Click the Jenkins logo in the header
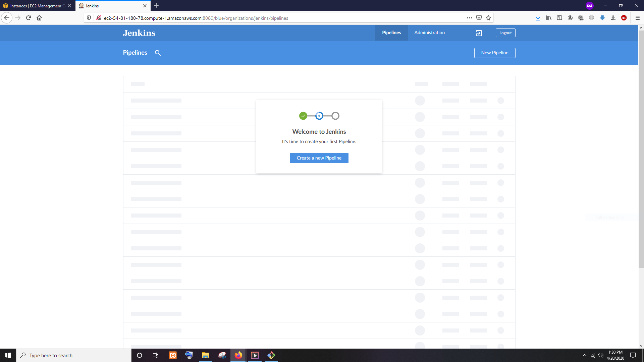 click(139, 33)
